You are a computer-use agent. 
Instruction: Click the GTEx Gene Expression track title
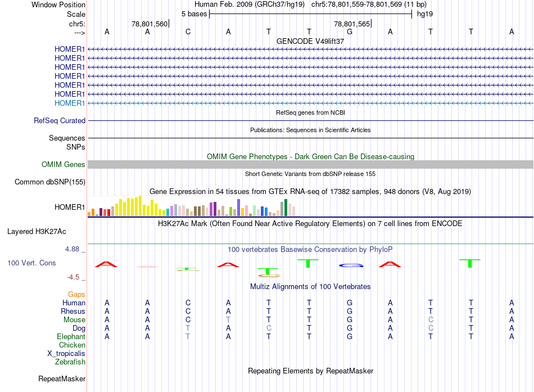click(310, 192)
